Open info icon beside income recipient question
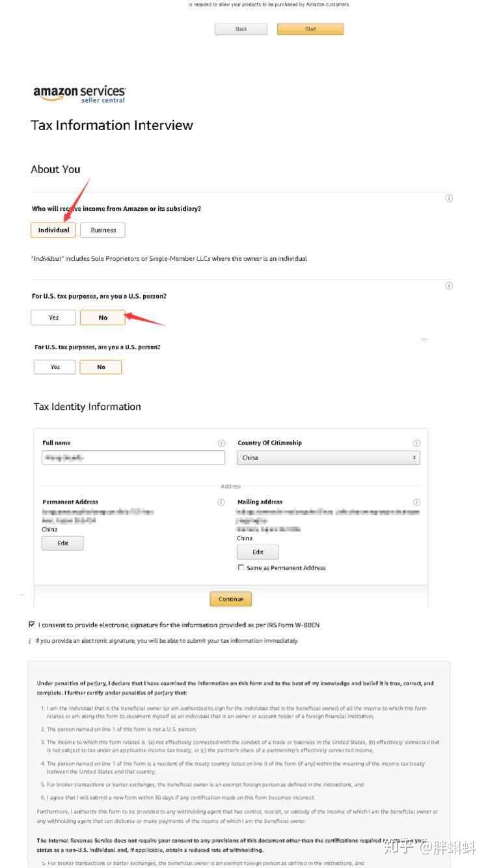The height and width of the screenshot is (868, 488). point(449,198)
